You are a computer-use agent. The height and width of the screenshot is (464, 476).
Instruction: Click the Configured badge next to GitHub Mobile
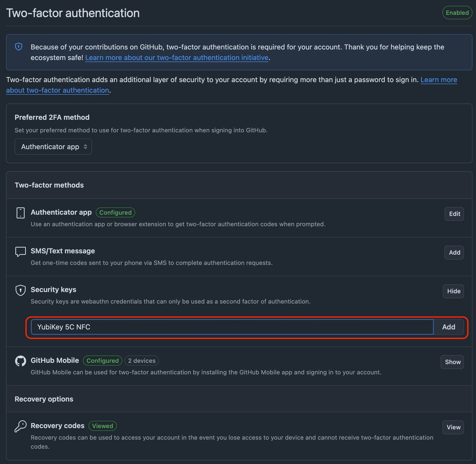tap(103, 361)
